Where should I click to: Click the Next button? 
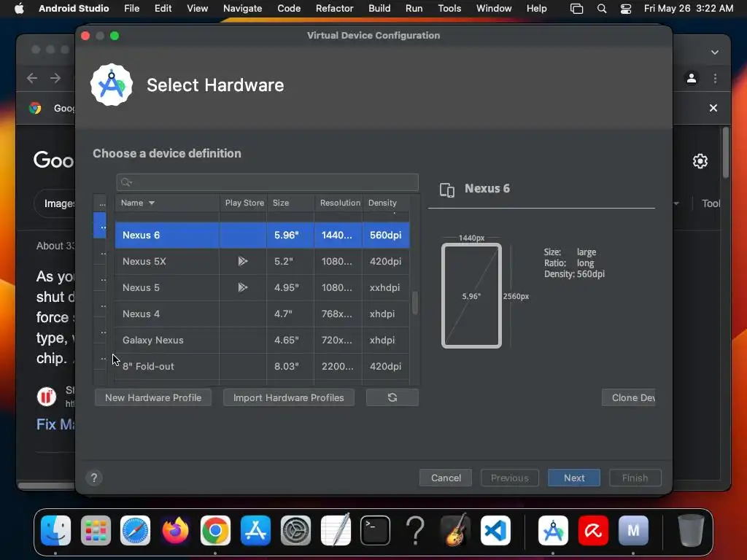pyautogui.click(x=574, y=478)
